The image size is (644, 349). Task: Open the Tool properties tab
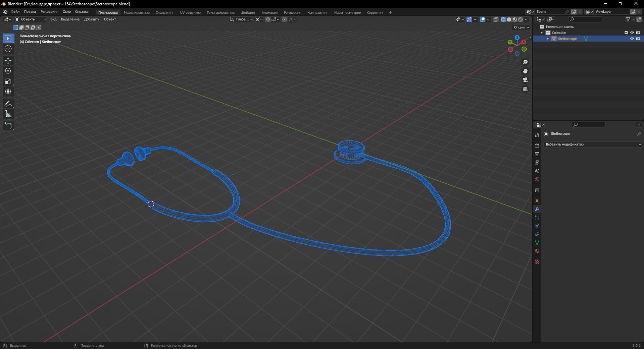tap(537, 135)
